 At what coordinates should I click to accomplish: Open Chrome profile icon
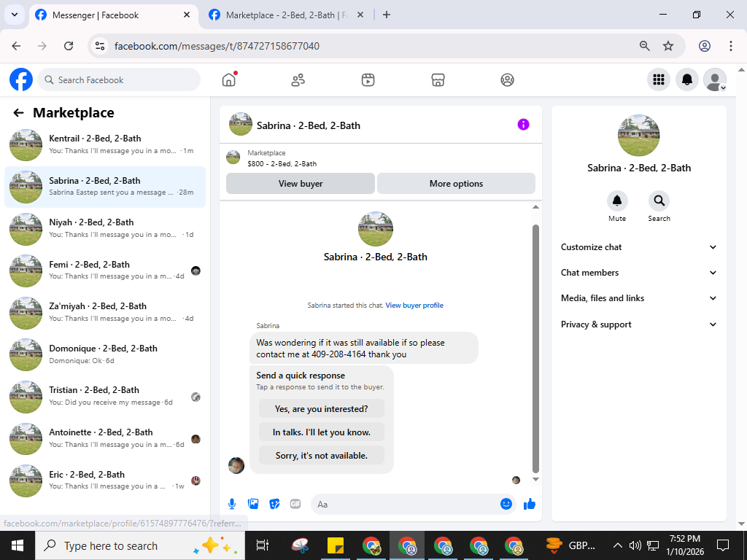(x=705, y=46)
